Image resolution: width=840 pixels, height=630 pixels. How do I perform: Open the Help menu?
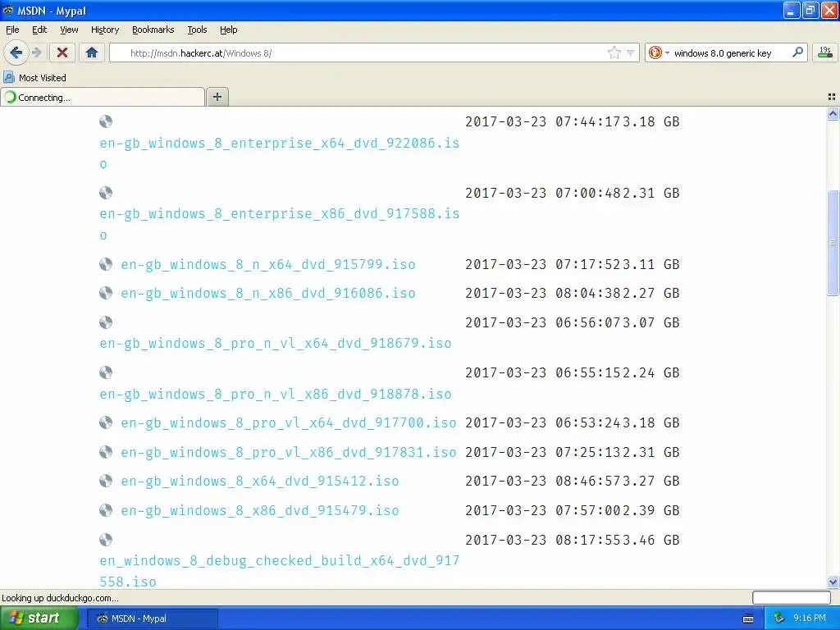pos(228,30)
